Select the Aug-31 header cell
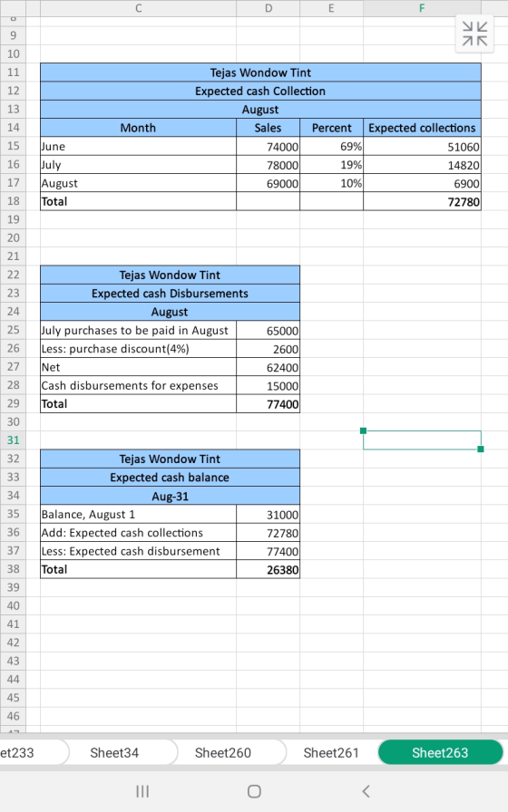Viewport: 508px width, 812px height. pos(170,496)
